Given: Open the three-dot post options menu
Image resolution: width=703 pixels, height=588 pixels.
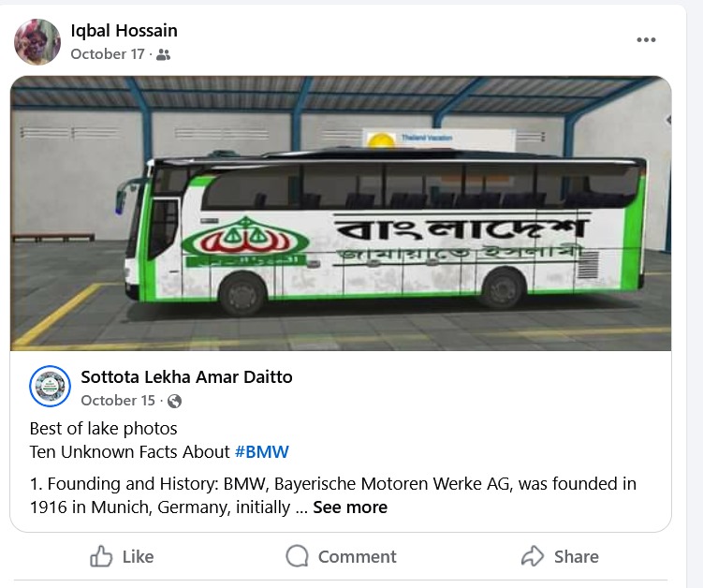Looking at the screenshot, I should (x=646, y=40).
